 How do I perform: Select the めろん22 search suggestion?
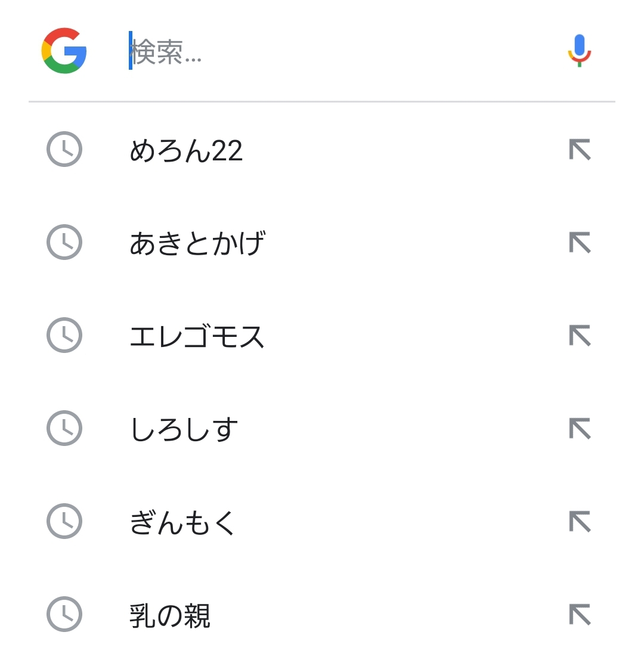[x=186, y=150]
